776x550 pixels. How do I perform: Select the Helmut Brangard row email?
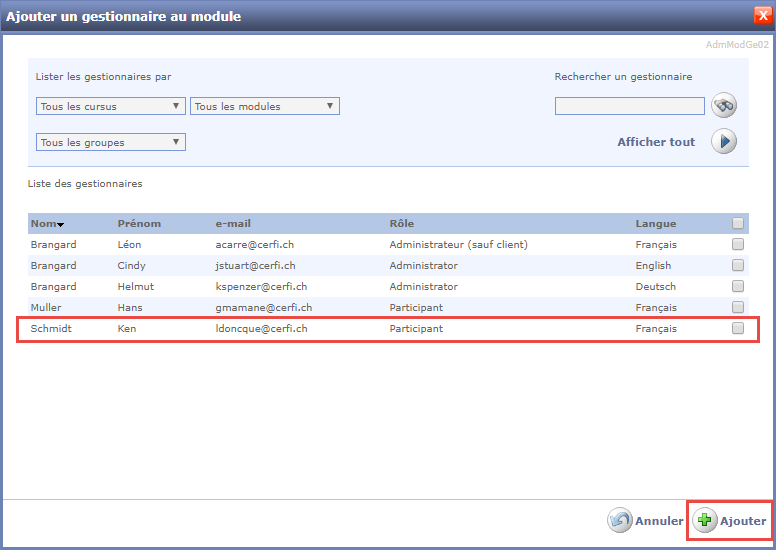point(261,287)
